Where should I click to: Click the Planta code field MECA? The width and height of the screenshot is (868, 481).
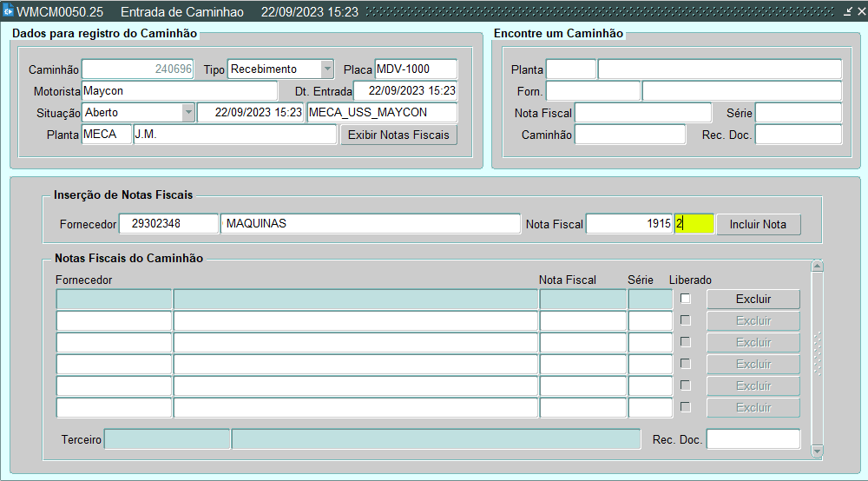click(107, 135)
